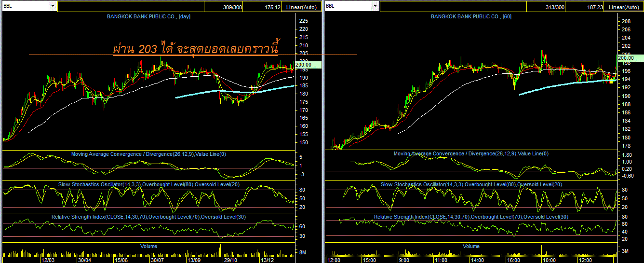This screenshot has width=644, height=263.
Task: Click the 150 price level on day chart scale
Action: coord(304,143)
